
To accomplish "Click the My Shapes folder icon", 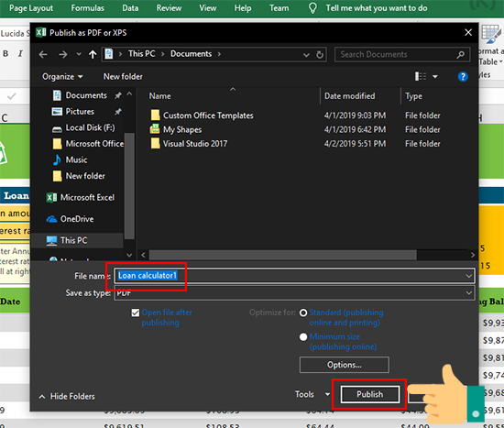I will 155,129.
